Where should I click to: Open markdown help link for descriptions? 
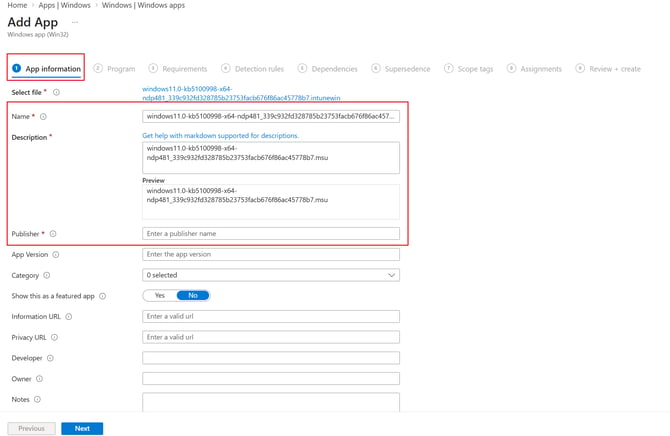click(220, 136)
